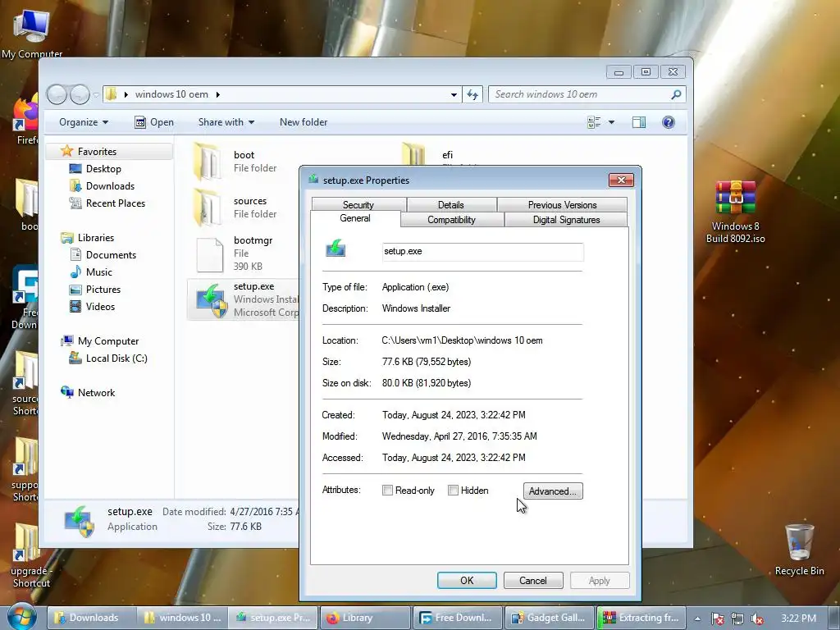Select Libraries in navigation pane
Image resolution: width=840 pixels, height=630 pixels.
pyautogui.click(x=95, y=237)
